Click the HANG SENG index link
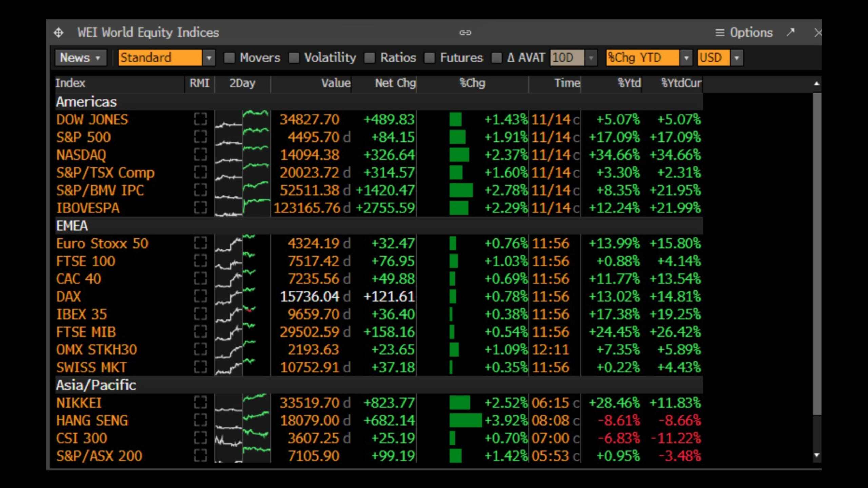The image size is (868, 488). pos(92,421)
